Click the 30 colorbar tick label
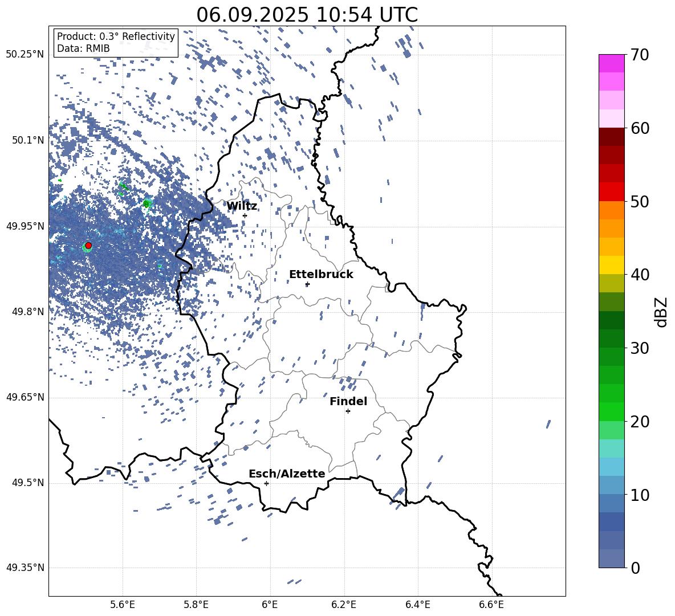Screen dimensions: 675x616 coord(640,348)
